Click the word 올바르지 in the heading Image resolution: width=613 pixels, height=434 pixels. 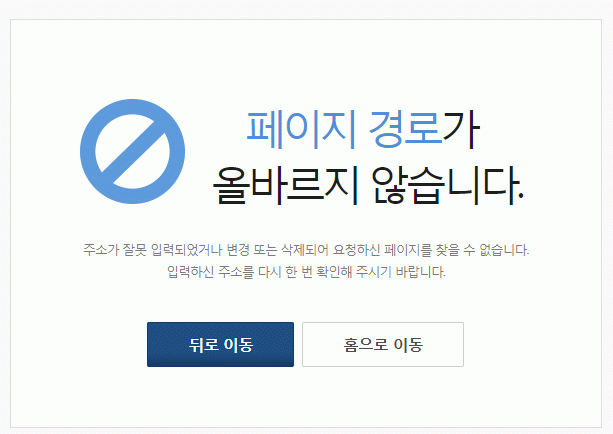285,186
